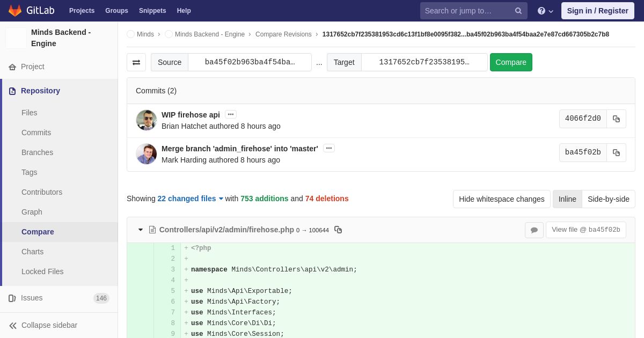Open Files in repository menu
Viewport: 644px width, 338px height.
point(29,113)
